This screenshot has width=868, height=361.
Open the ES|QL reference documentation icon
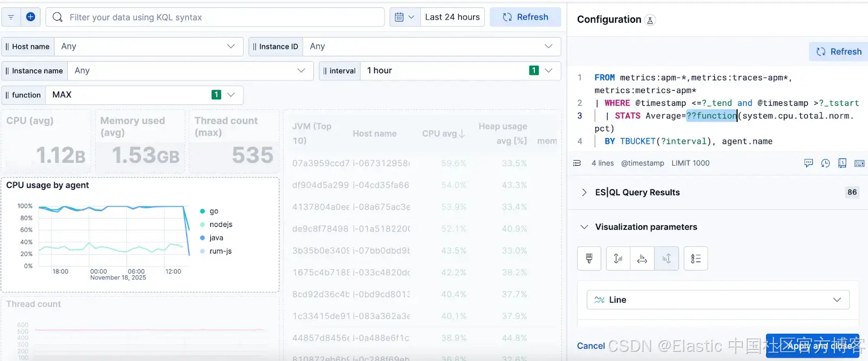tap(842, 163)
